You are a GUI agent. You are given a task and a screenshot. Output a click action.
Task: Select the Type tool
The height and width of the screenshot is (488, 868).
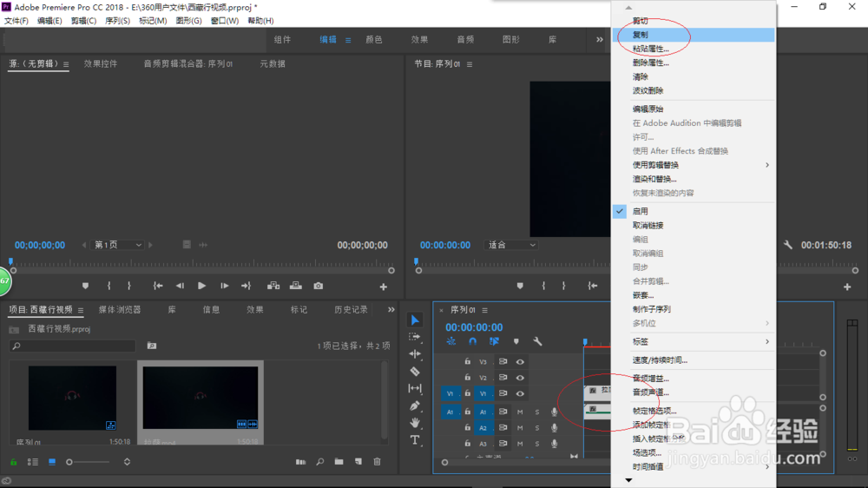415,440
